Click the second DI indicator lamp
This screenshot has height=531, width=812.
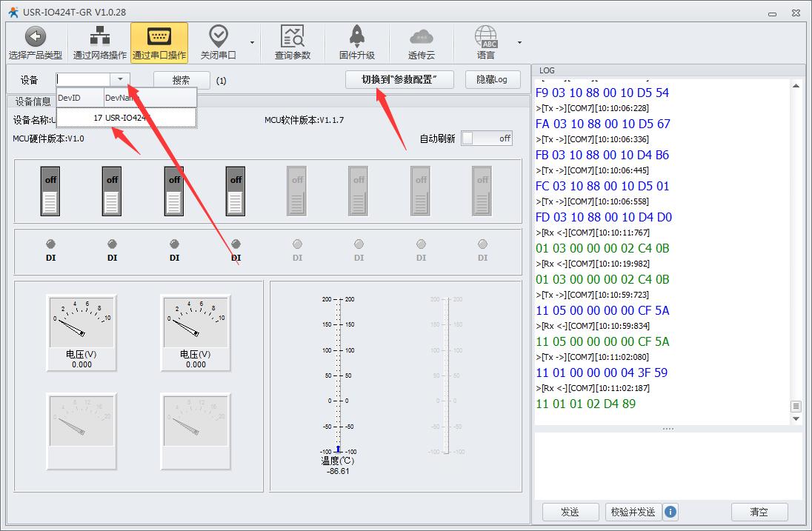[x=112, y=244]
